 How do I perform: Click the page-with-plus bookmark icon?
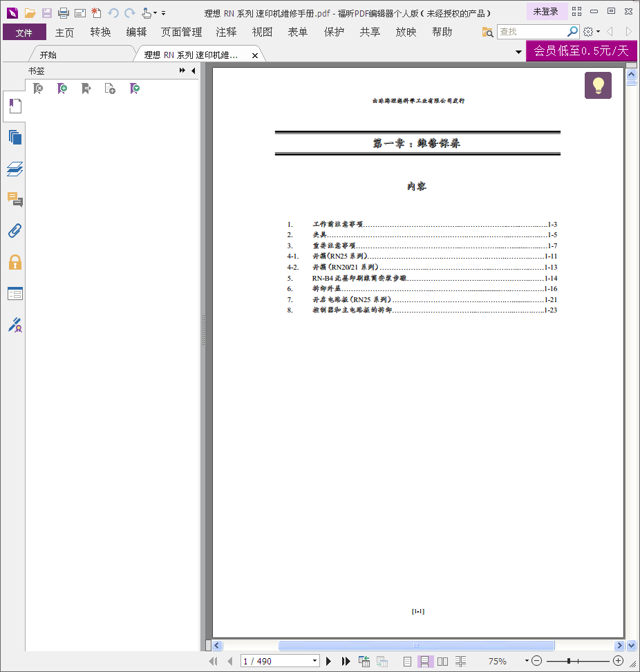coord(110,88)
